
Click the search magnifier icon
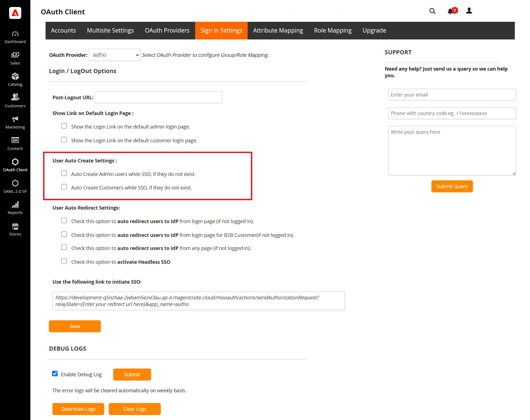click(x=432, y=11)
